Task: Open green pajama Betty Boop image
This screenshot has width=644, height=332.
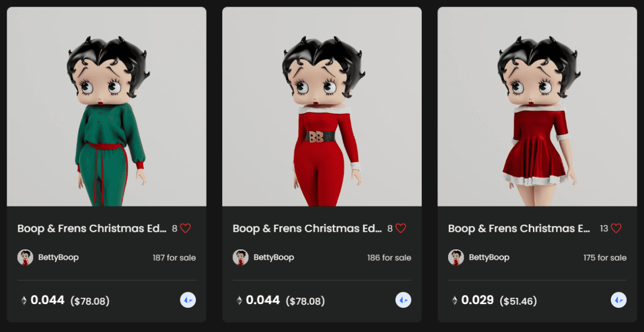Action: [106, 107]
